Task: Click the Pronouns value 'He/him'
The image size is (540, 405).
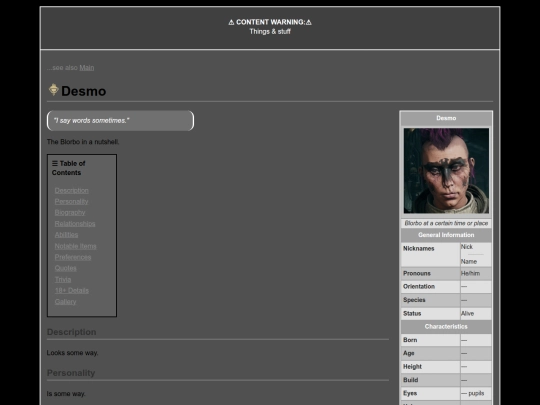Action: point(470,273)
